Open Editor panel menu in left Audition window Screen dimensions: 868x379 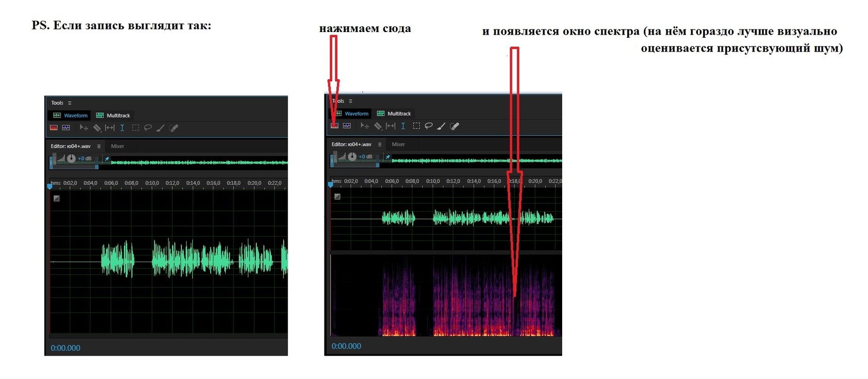(x=99, y=146)
